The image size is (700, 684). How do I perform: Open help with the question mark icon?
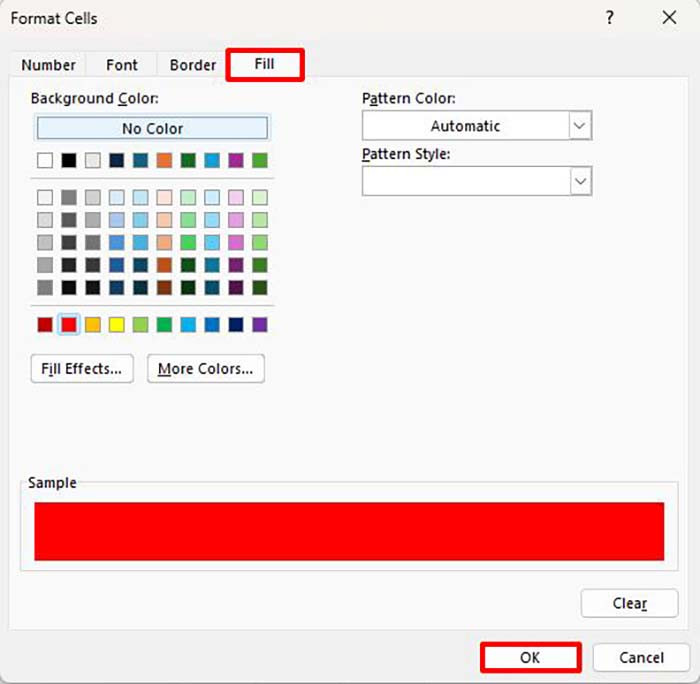(610, 18)
